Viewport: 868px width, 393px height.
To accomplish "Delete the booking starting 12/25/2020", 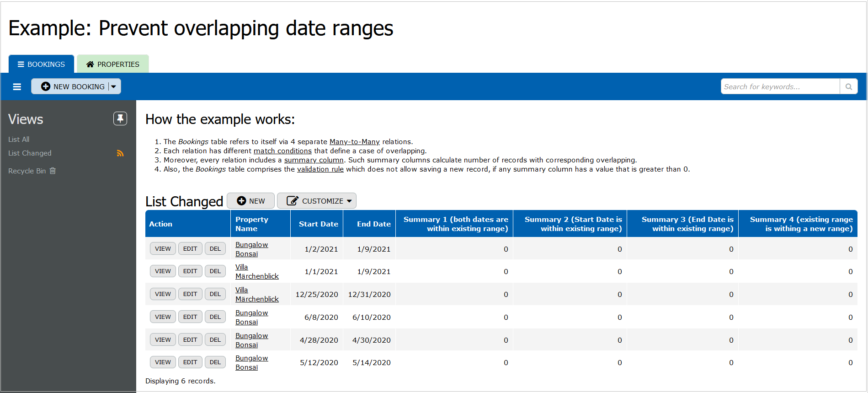I will pos(215,294).
